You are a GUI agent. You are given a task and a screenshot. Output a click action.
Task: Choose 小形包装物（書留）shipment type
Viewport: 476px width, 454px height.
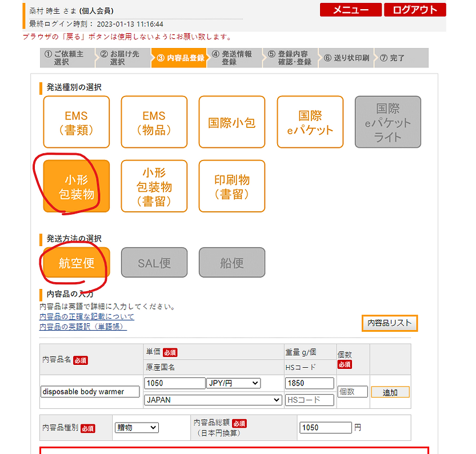coord(154,186)
